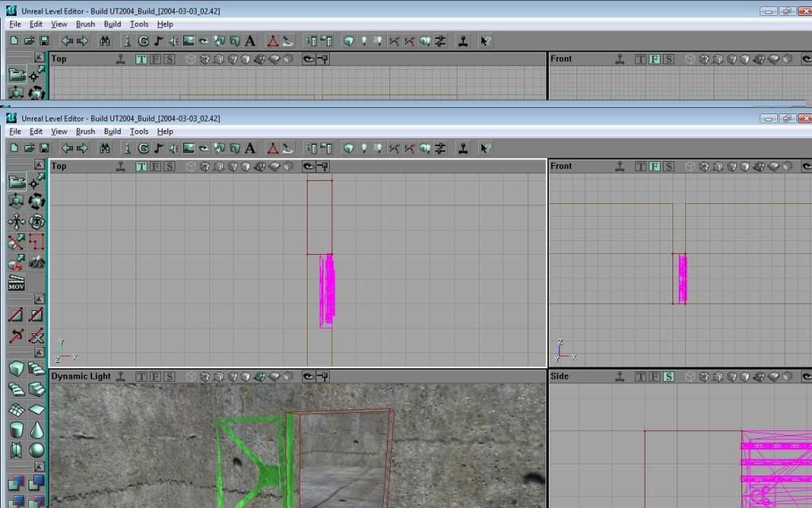Collapse the CSG operations toolbox group
812x508 pixels.
(x=38, y=468)
